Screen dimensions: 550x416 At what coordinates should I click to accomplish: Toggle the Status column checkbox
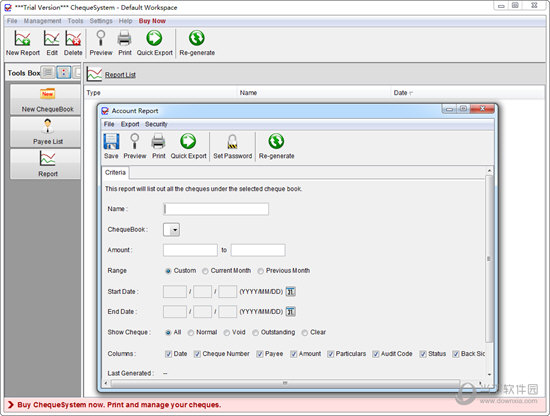[x=423, y=354]
